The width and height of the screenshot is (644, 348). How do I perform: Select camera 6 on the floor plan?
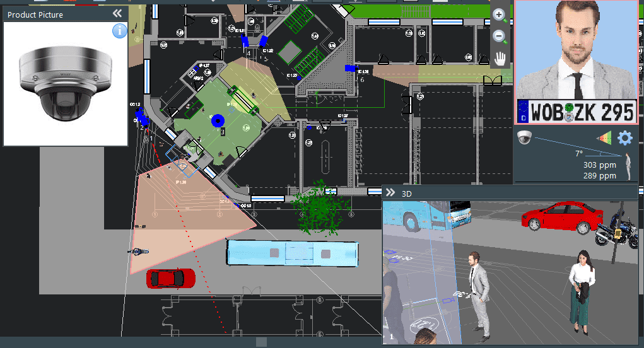pos(350,68)
